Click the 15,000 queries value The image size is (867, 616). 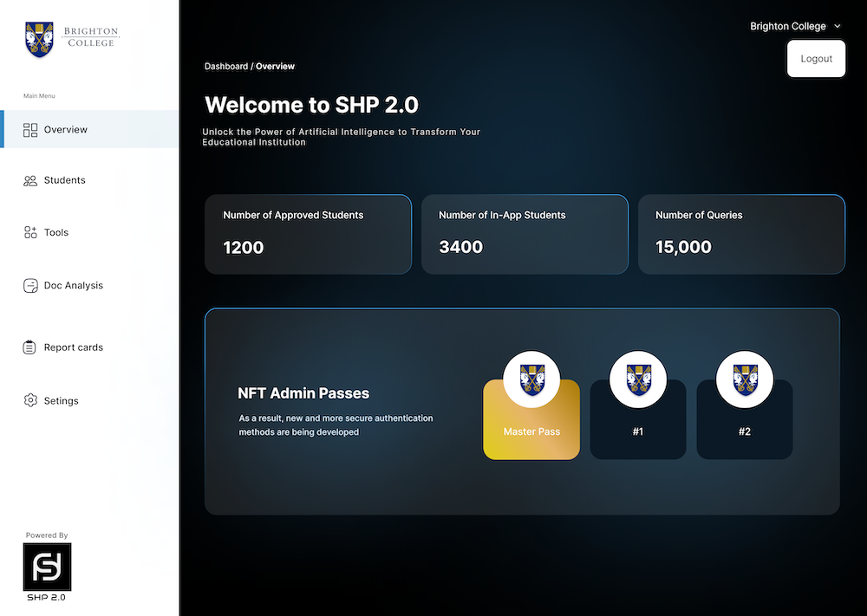point(683,247)
